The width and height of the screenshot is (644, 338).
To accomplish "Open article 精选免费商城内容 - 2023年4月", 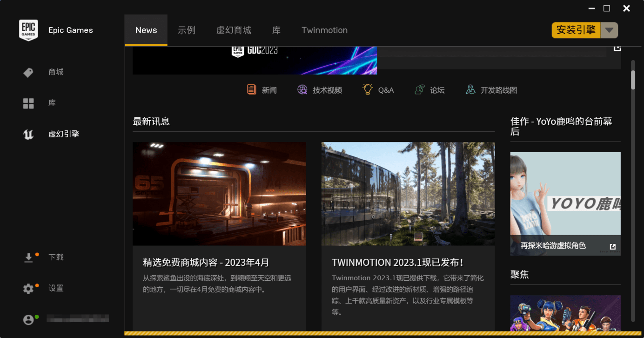I will [x=206, y=263].
